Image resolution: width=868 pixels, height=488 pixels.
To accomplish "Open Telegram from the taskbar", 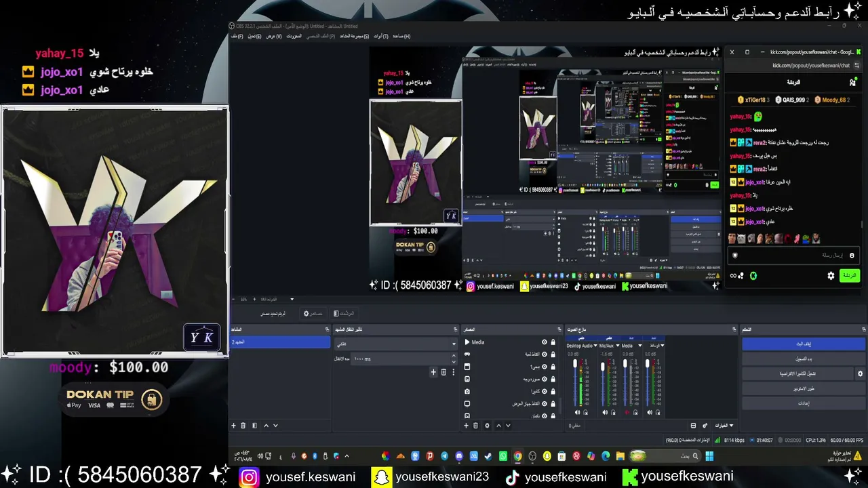I will click(444, 456).
